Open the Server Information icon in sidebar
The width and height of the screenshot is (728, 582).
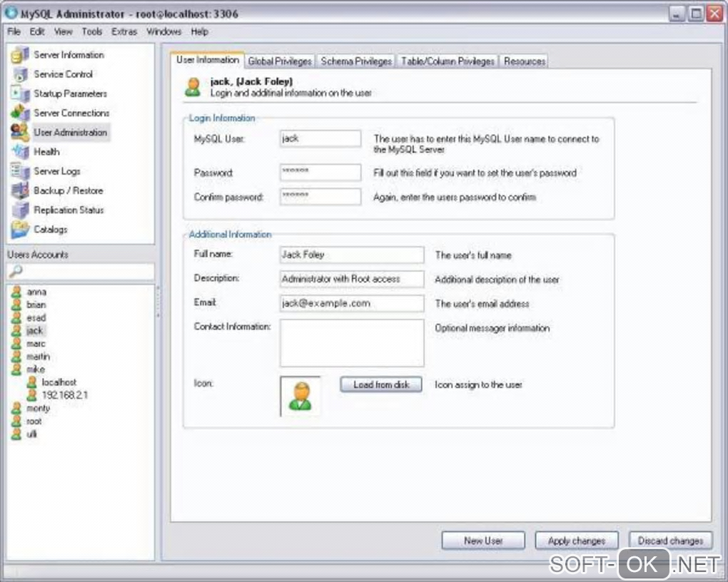click(19, 55)
